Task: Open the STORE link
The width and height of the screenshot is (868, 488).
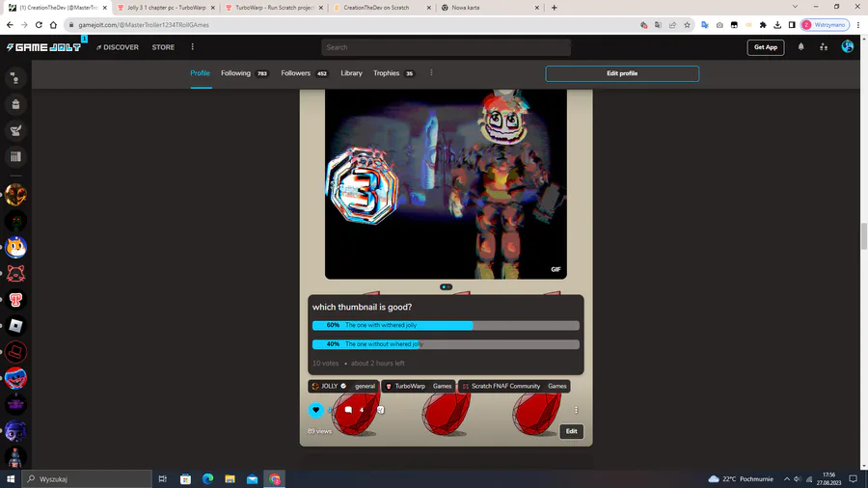Action: click(x=163, y=47)
